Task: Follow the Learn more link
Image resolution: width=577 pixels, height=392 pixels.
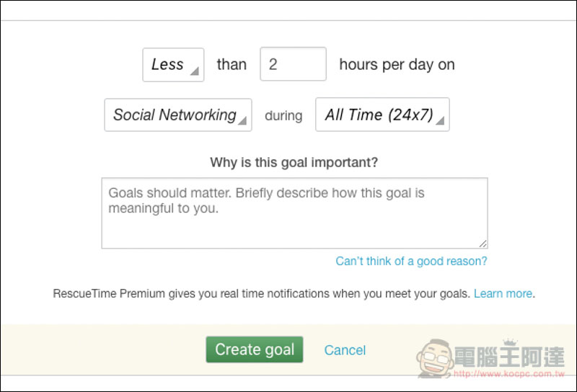Action: 503,293
